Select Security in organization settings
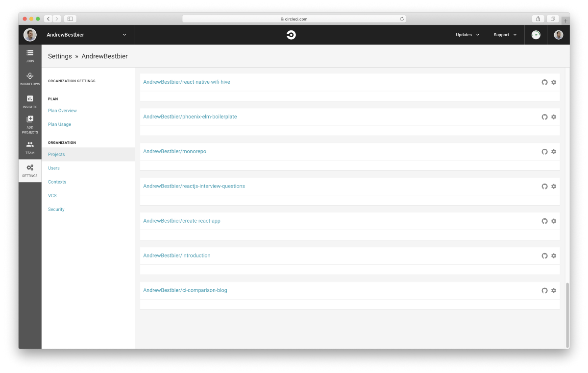Screen dimensions: 588x373 coord(56,209)
